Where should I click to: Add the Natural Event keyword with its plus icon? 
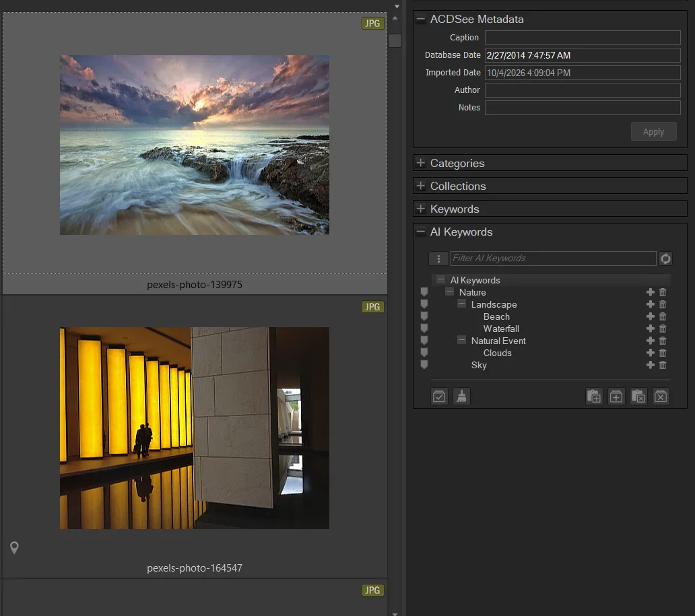[x=651, y=341]
